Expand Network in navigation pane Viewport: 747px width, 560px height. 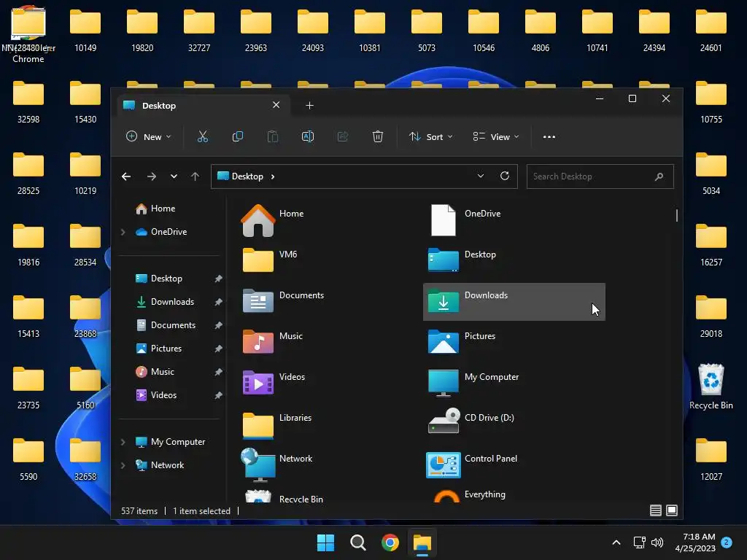click(123, 465)
